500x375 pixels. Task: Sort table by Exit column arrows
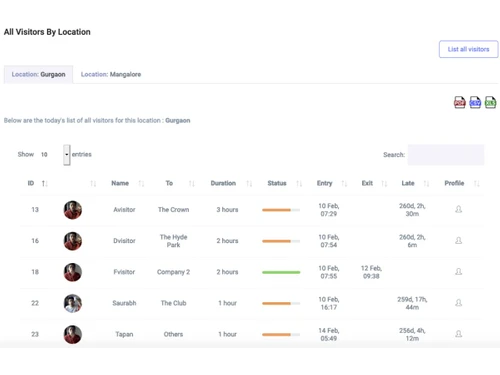384,183
